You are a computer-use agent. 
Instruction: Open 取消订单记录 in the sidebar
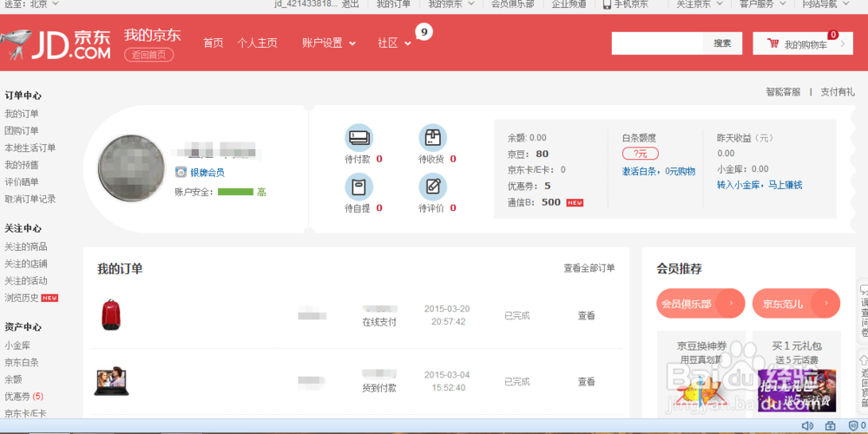point(30,199)
